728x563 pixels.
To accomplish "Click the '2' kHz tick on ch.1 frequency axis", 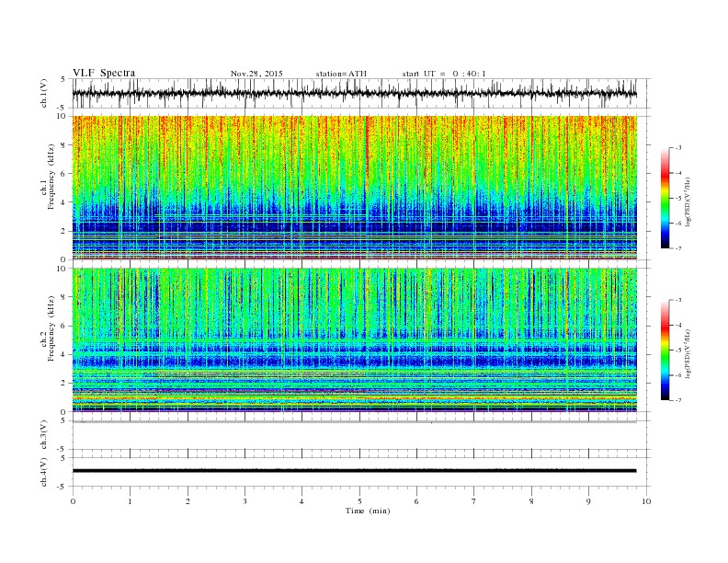I will coord(63,231).
